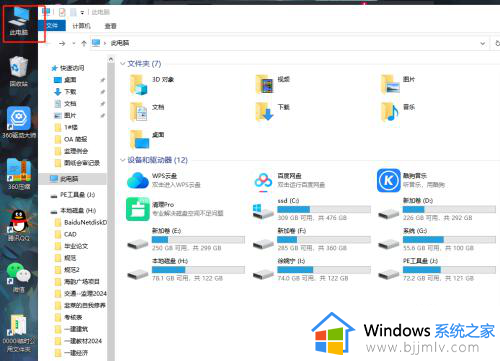Open 图片 in the navigation pane
Image resolution: width=500 pixels, height=361 pixels.
click(66, 116)
